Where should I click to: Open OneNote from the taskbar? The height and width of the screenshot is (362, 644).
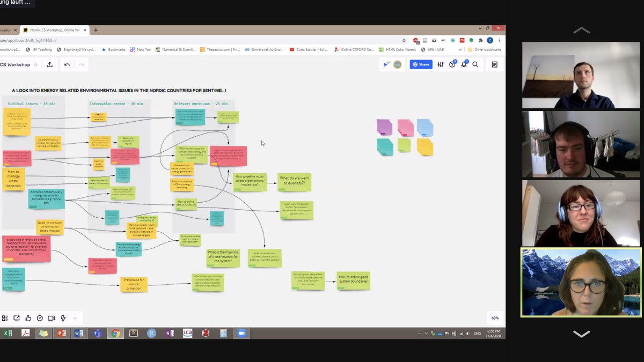coord(170,333)
